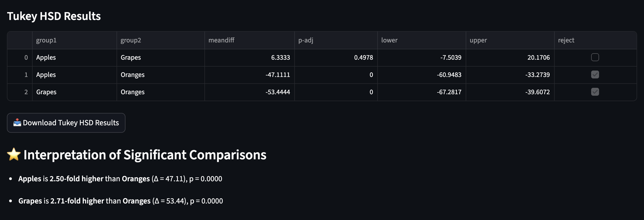Toggle reject checkbox for Grapes vs Oranges
The height and width of the screenshot is (220, 644).
click(x=595, y=92)
